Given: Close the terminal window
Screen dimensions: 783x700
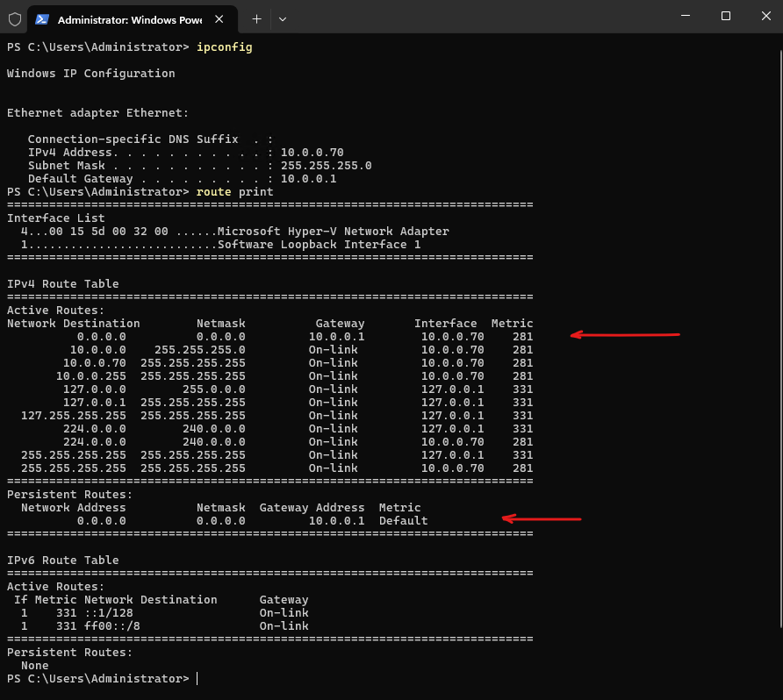Looking at the screenshot, I should [x=766, y=16].
